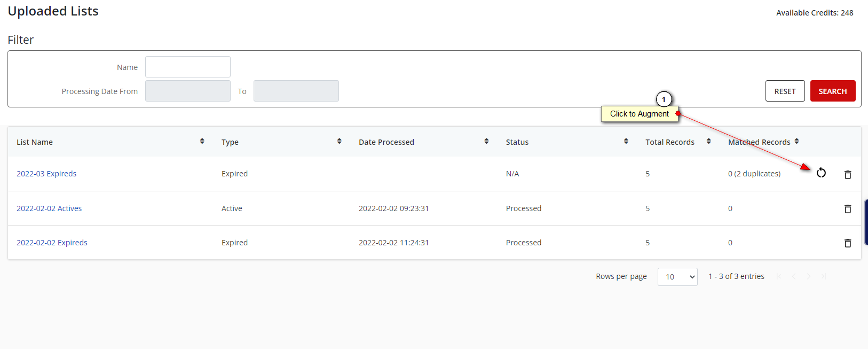Viewport: 868px width, 349px height.
Task: Click the Available Credits: 248 text
Action: point(815,13)
